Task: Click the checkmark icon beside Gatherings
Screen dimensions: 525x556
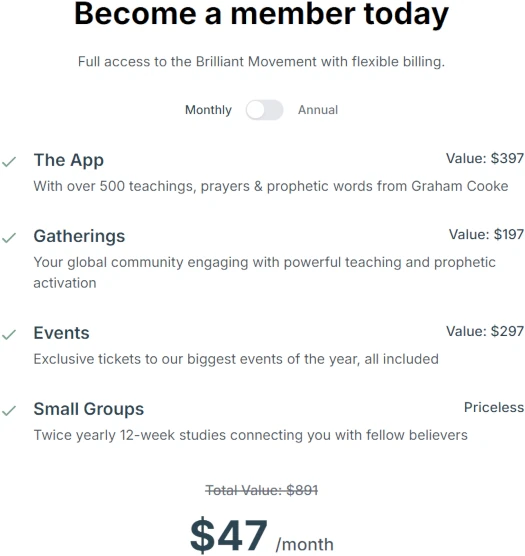Action: (x=9, y=238)
